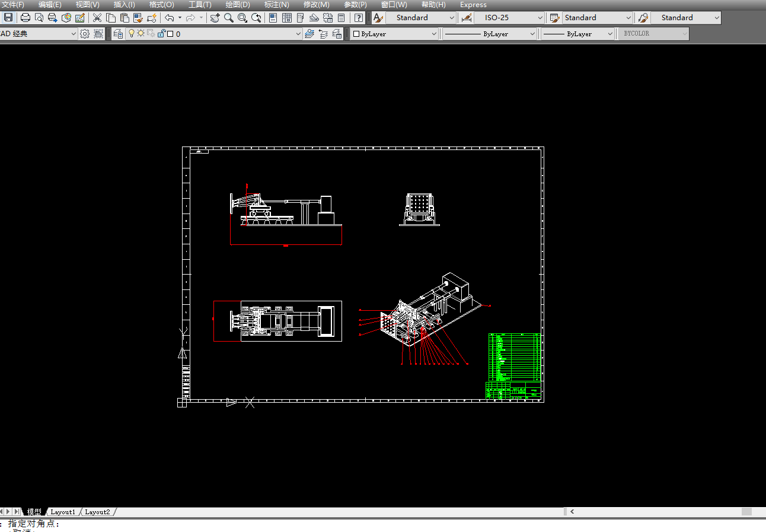Viewport: 766px width, 532px height.
Task: Open the ByLayer lineweight dropdown
Action: (x=578, y=34)
